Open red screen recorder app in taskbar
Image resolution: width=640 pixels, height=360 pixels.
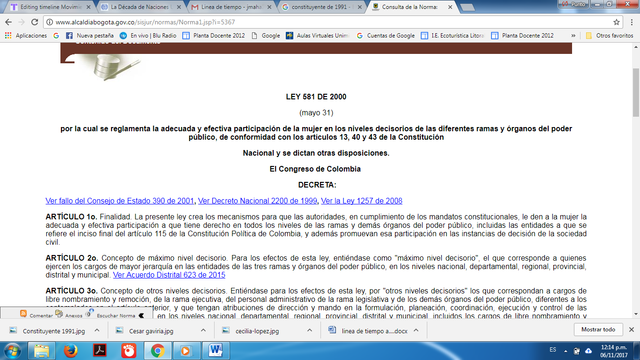129,351
